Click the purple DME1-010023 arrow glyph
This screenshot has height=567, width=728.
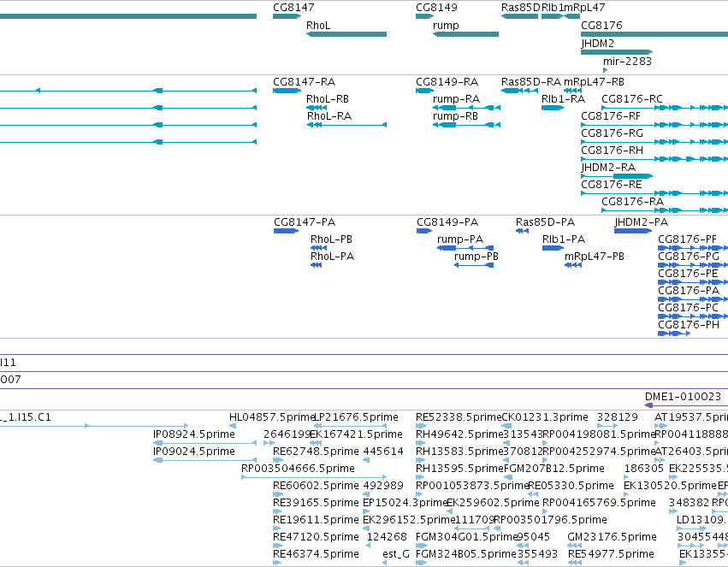(687, 405)
